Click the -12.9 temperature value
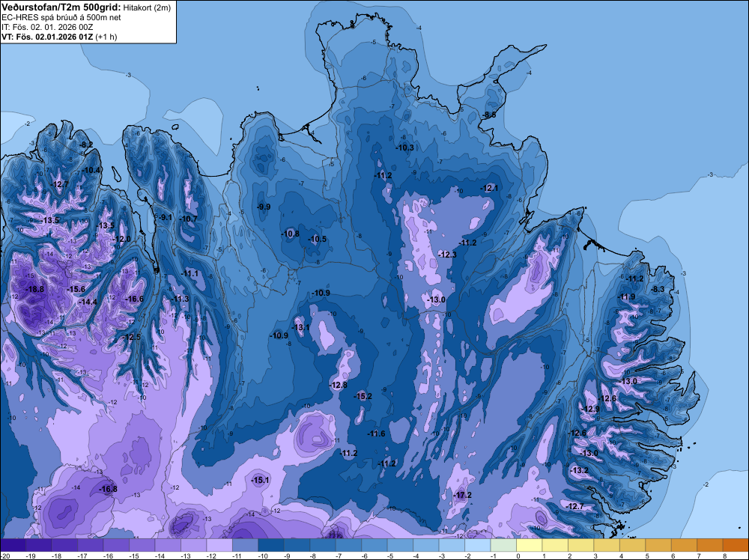749x560 pixels. (591, 409)
